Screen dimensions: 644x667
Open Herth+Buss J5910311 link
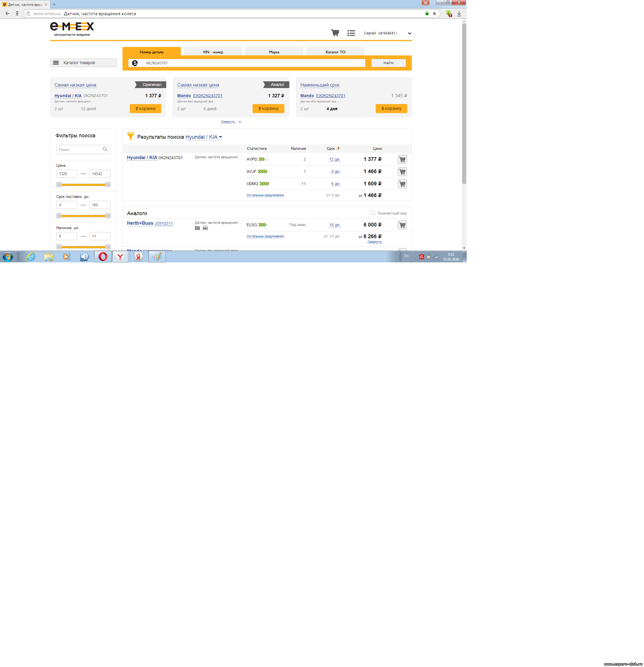pos(163,224)
